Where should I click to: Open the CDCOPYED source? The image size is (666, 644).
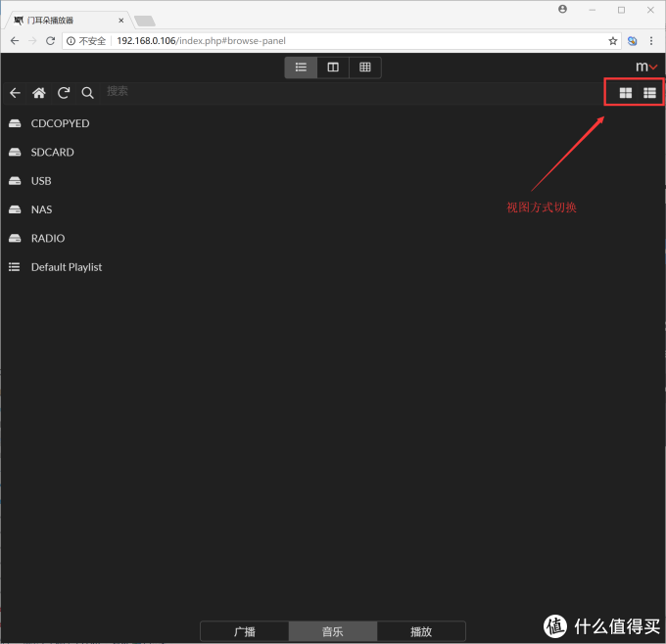click(61, 123)
